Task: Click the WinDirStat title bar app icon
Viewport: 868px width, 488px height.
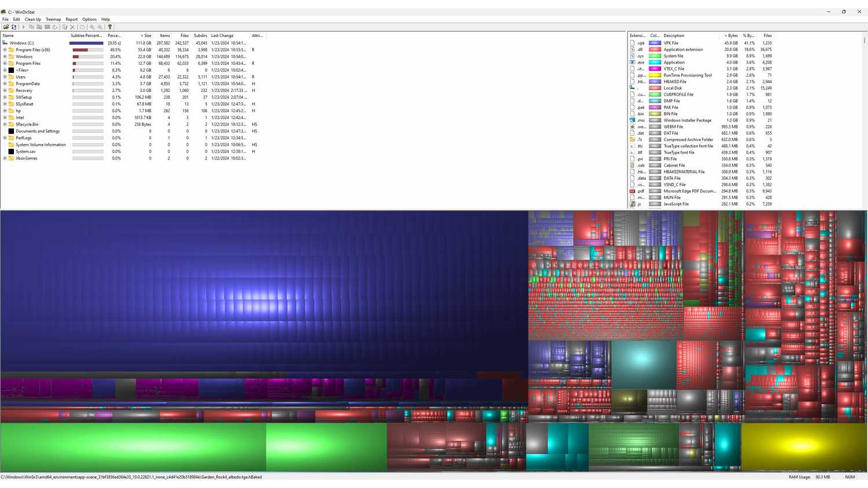Action: (x=3, y=12)
